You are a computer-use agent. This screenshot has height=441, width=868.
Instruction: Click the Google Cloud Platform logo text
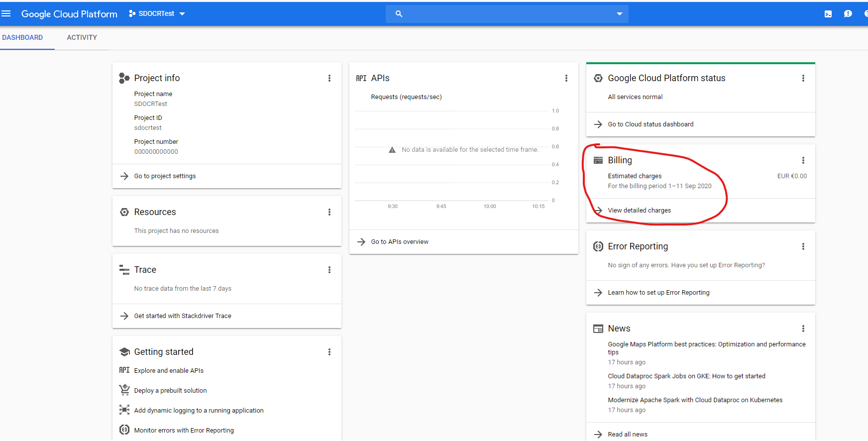point(69,14)
